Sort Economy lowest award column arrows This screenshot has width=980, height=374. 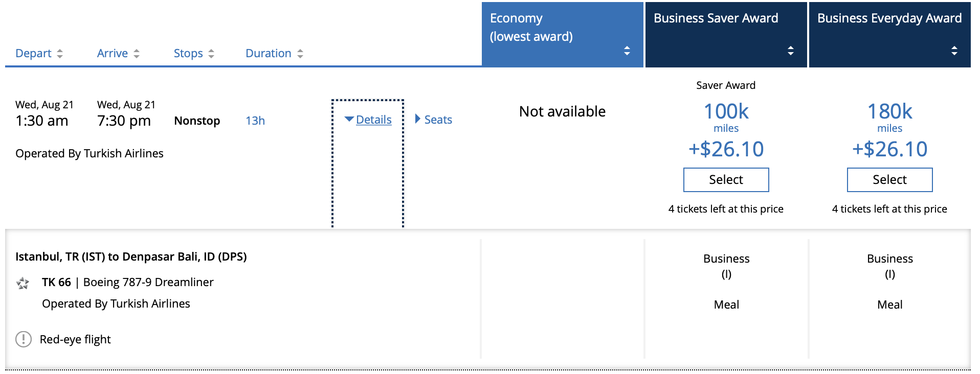click(x=627, y=51)
